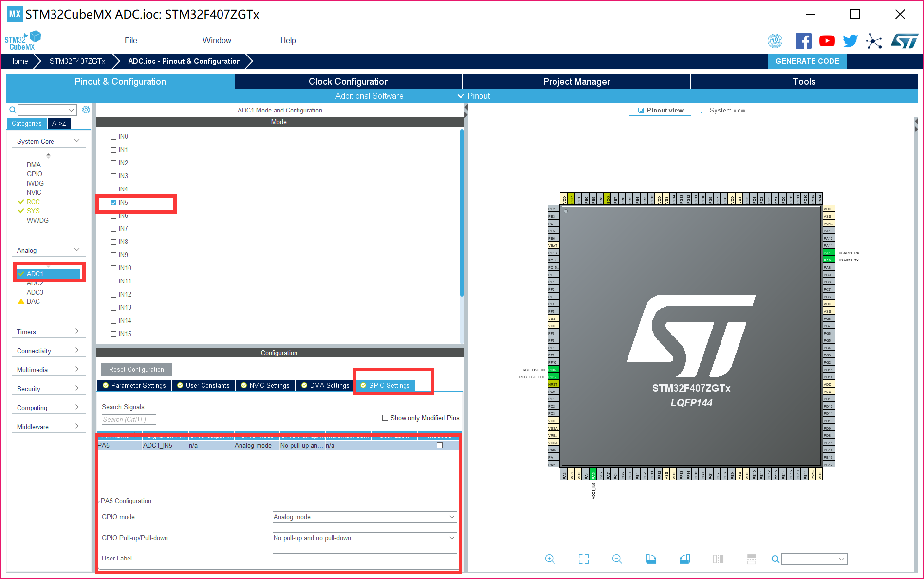Image resolution: width=924 pixels, height=579 pixels.
Task: Click the Twitter icon in the header
Action: coord(850,41)
